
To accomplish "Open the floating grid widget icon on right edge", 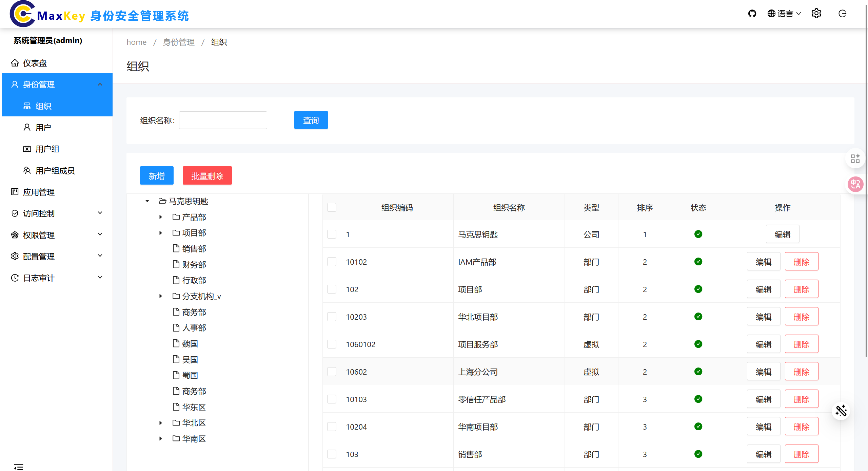I will coord(855,158).
